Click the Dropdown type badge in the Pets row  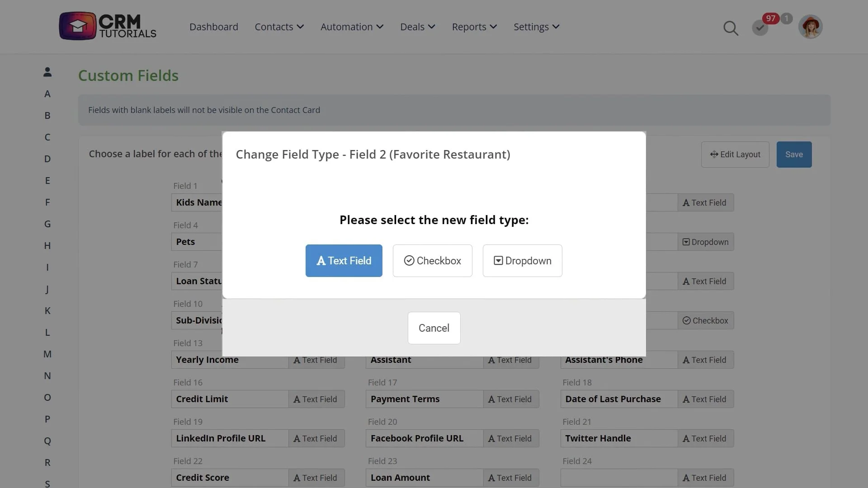705,242
